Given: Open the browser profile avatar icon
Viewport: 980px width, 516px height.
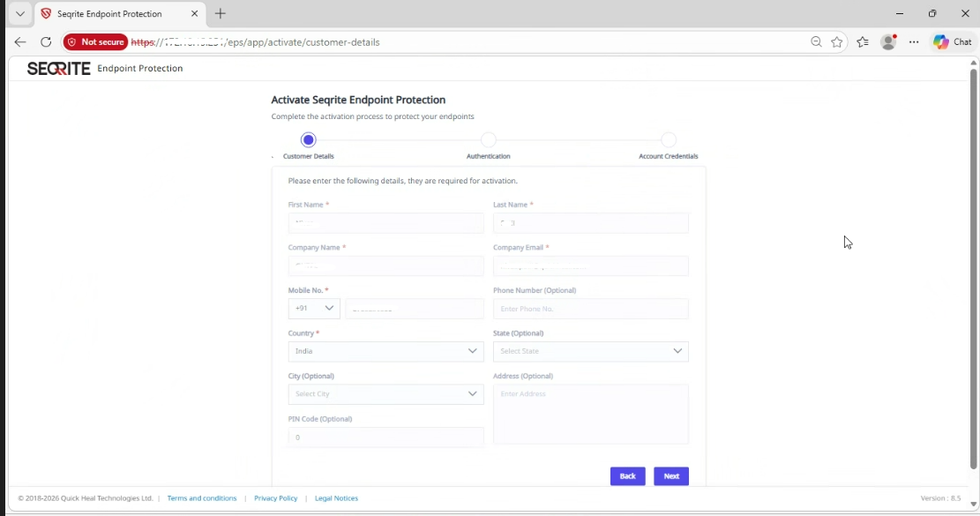Looking at the screenshot, I should [889, 41].
